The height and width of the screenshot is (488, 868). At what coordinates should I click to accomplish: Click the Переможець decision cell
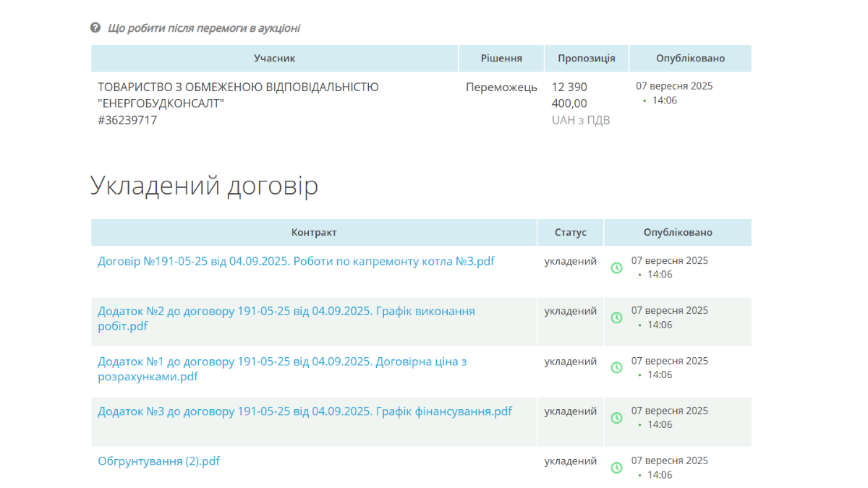coord(501,87)
